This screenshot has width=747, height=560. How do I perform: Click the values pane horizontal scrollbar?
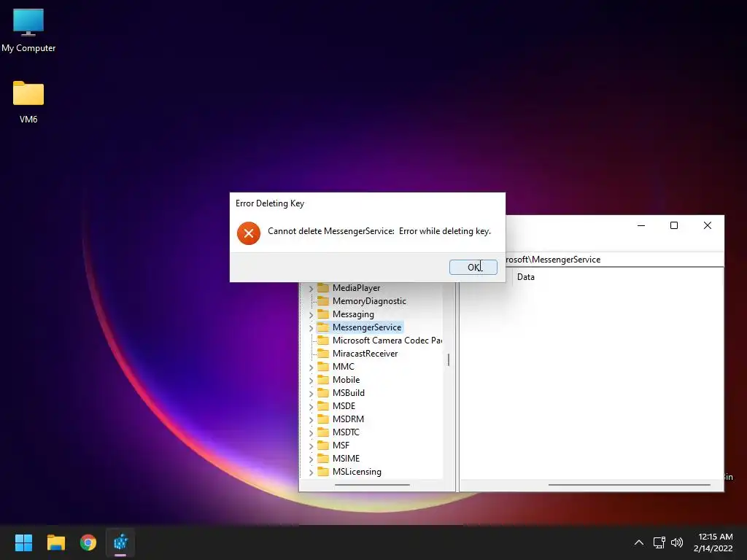point(629,485)
